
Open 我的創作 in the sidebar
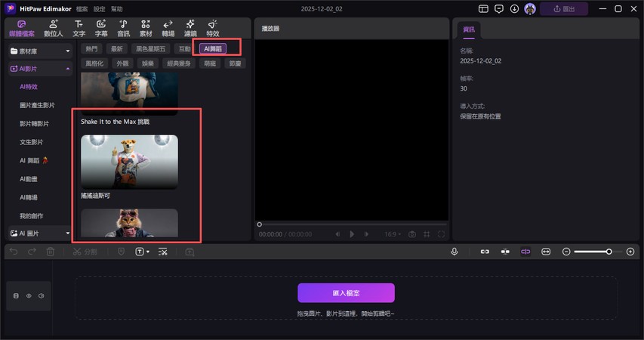click(31, 216)
